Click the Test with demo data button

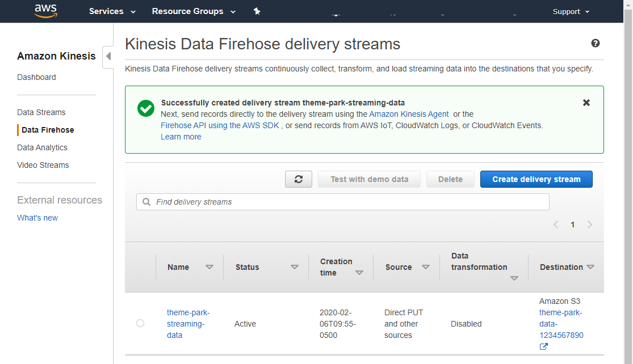(369, 179)
